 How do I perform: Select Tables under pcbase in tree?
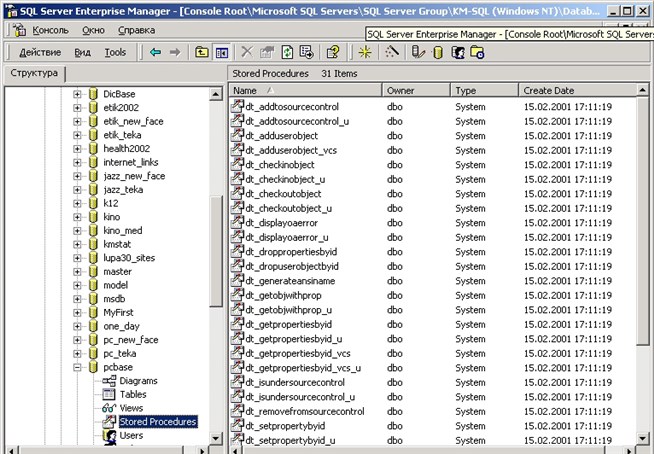click(x=132, y=394)
